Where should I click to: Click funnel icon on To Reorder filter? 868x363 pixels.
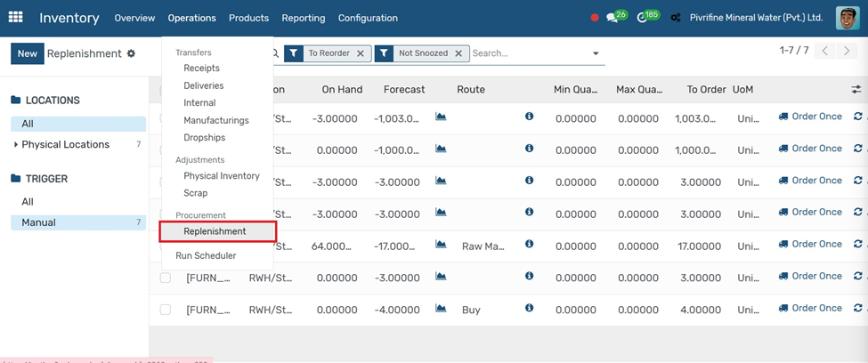point(294,53)
